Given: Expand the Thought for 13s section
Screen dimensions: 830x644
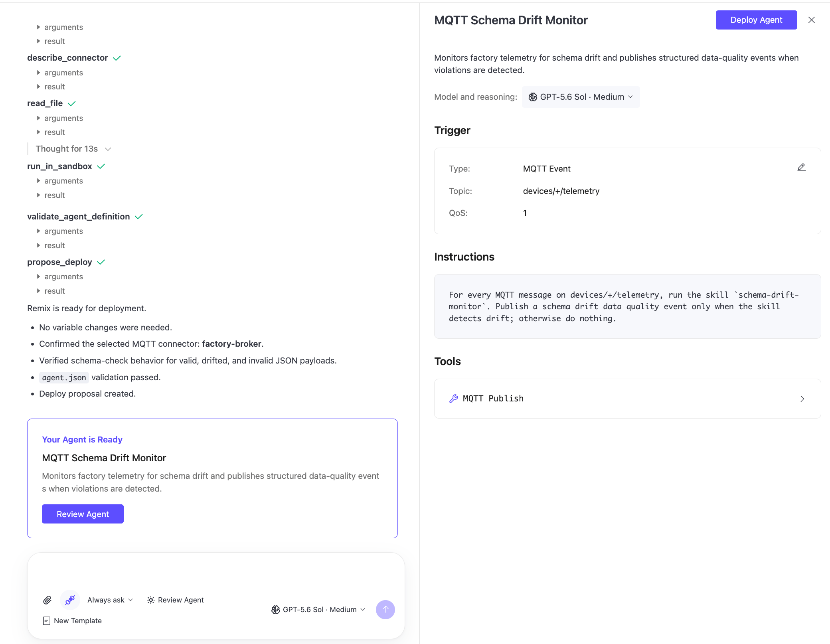Looking at the screenshot, I should pyautogui.click(x=73, y=149).
